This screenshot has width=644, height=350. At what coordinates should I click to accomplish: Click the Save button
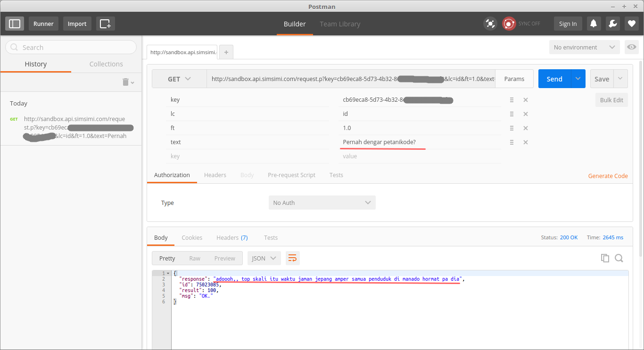(x=602, y=79)
